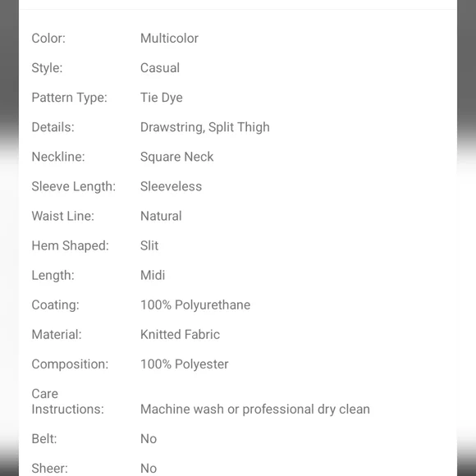Click the Pattern Type label
The image size is (476, 476).
(69, 98)
